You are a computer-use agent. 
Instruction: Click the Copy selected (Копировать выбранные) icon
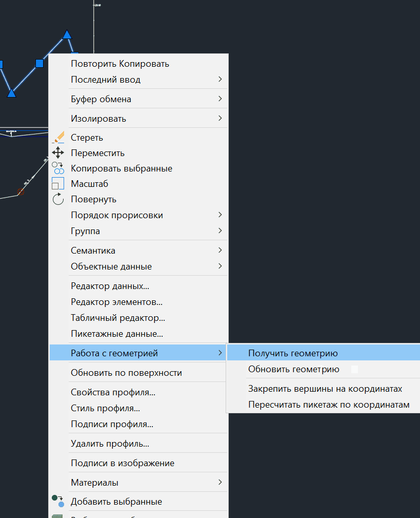58,168
